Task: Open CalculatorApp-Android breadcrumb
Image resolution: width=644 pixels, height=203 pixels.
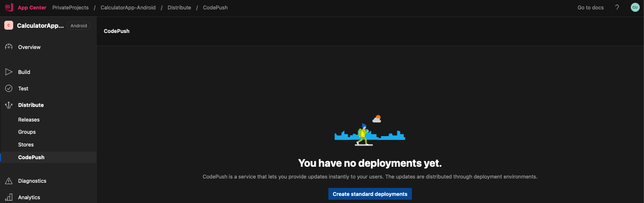Action: pyautogui.click(x=128, y=8)
